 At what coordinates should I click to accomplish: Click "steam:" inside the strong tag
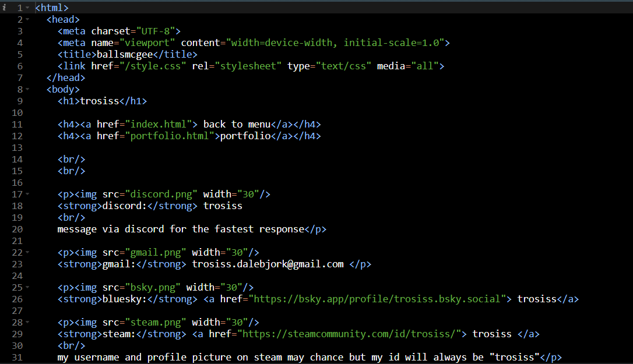tap(119, 334)
